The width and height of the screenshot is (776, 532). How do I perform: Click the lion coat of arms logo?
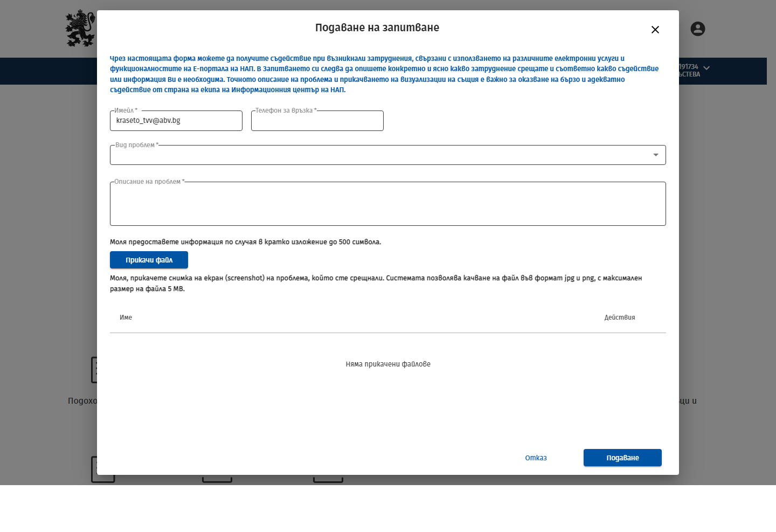coord(80,28)
